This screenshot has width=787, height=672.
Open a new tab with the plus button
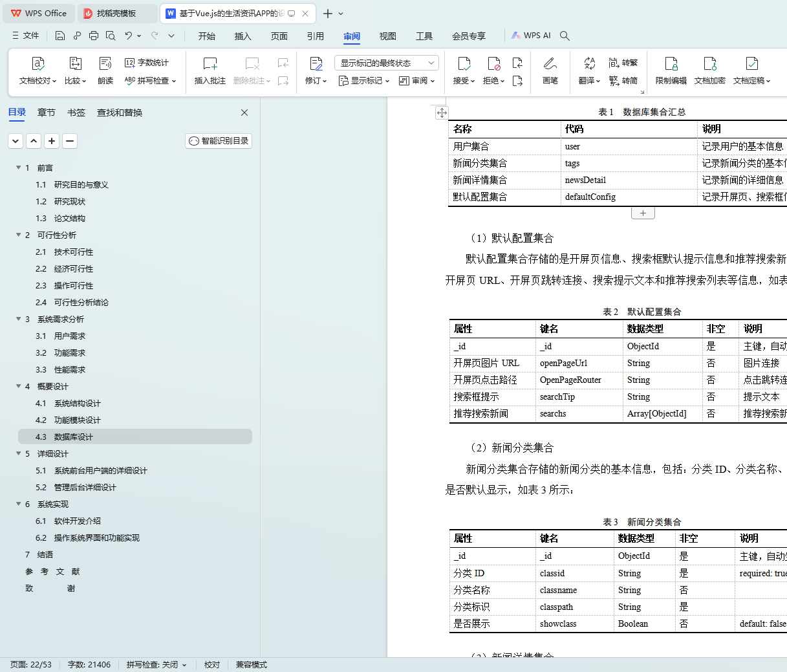[328, 13]
